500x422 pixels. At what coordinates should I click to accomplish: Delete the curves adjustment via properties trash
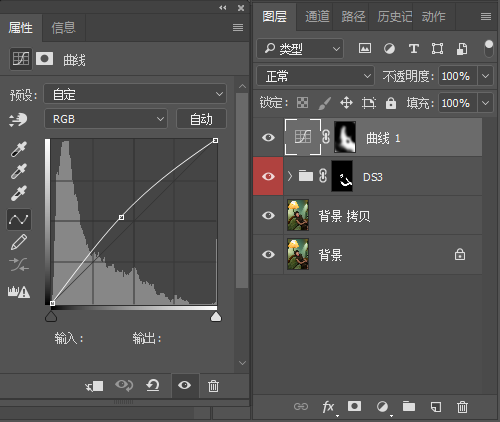[x=213, y=386]
